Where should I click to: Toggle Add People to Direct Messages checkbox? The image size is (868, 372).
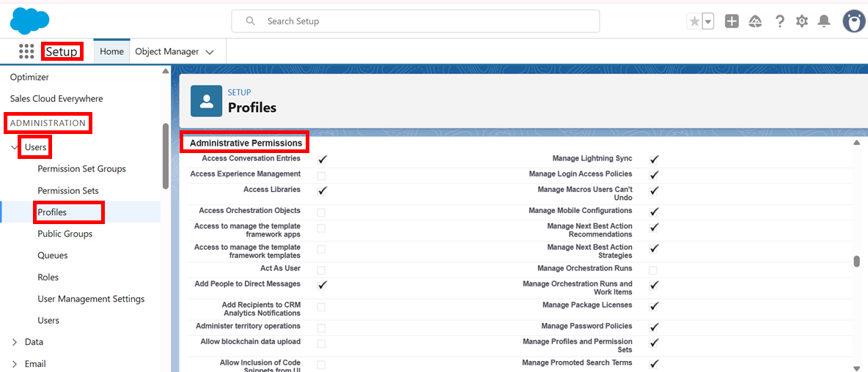click(x=322, y=285)
